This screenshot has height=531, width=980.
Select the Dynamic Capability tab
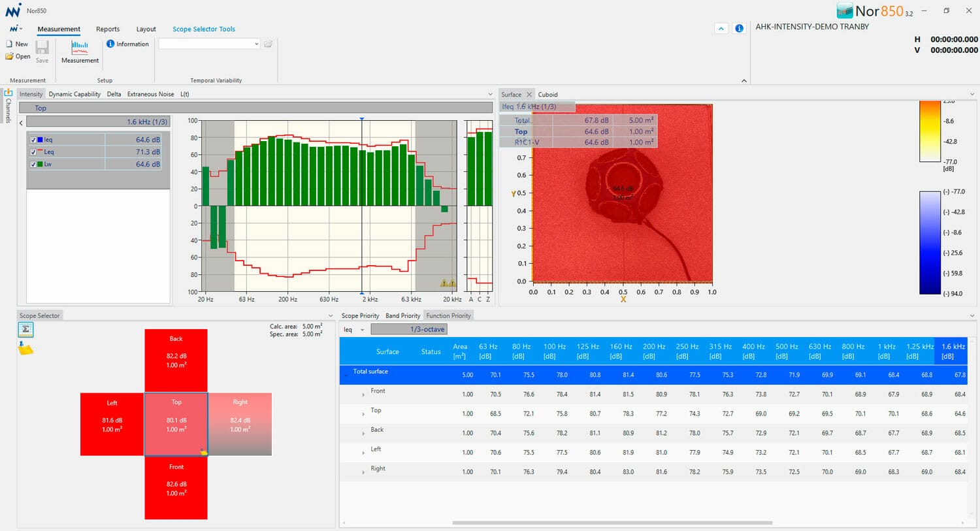point(74,93)
